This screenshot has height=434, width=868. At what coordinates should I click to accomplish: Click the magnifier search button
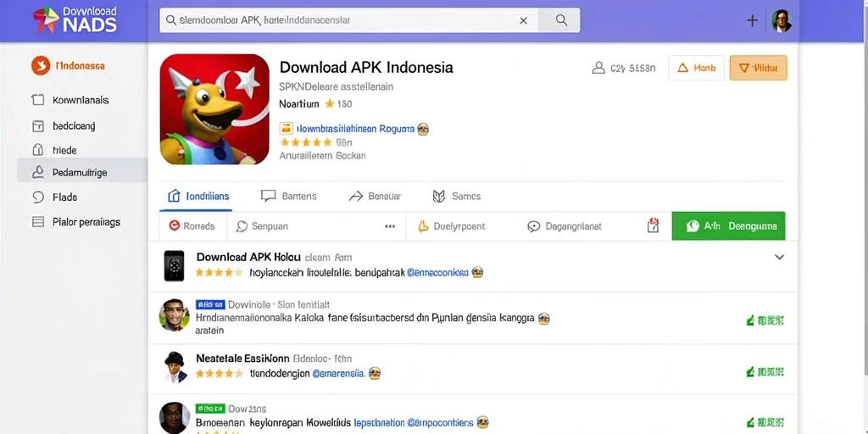[561, 20]
